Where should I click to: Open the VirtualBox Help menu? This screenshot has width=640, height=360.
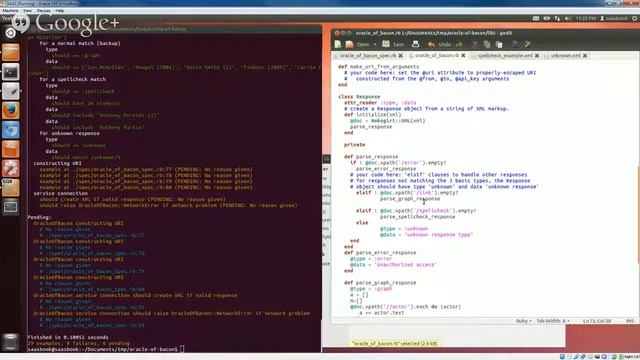pos(60,11)
